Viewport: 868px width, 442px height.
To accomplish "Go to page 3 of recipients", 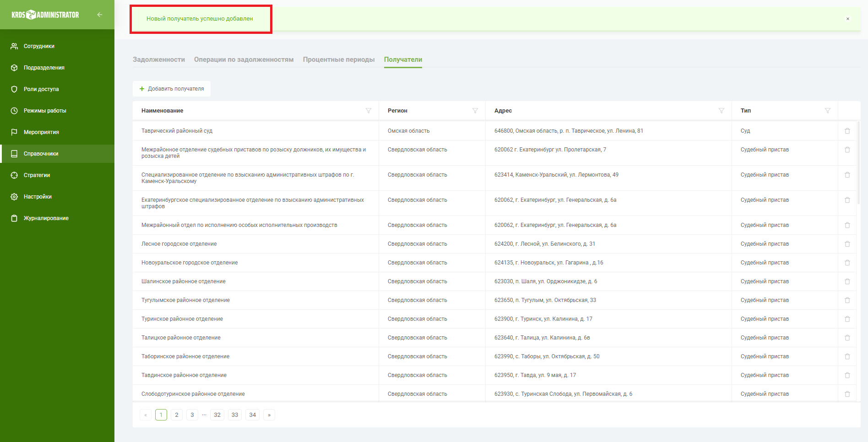I will (192, 415).
